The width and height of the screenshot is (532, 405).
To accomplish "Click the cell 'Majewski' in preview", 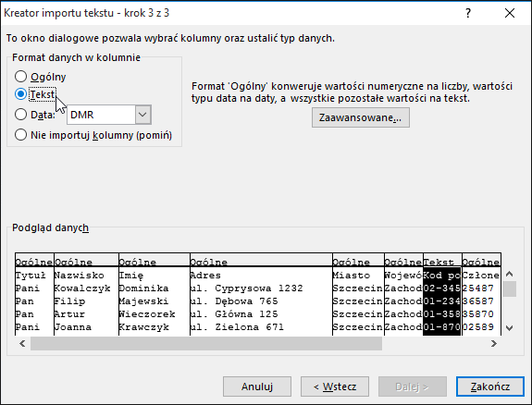I will click(143, 301).
